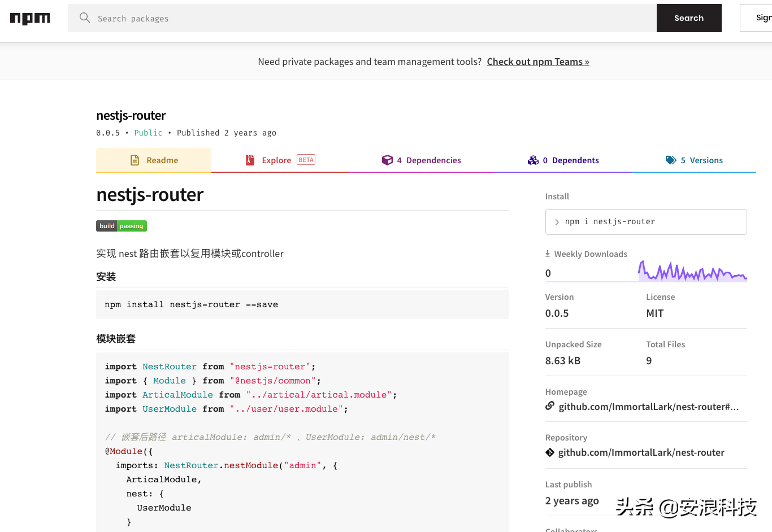Click the Dependents cubes icon
The image size is (772, 532).
[533, 160]
